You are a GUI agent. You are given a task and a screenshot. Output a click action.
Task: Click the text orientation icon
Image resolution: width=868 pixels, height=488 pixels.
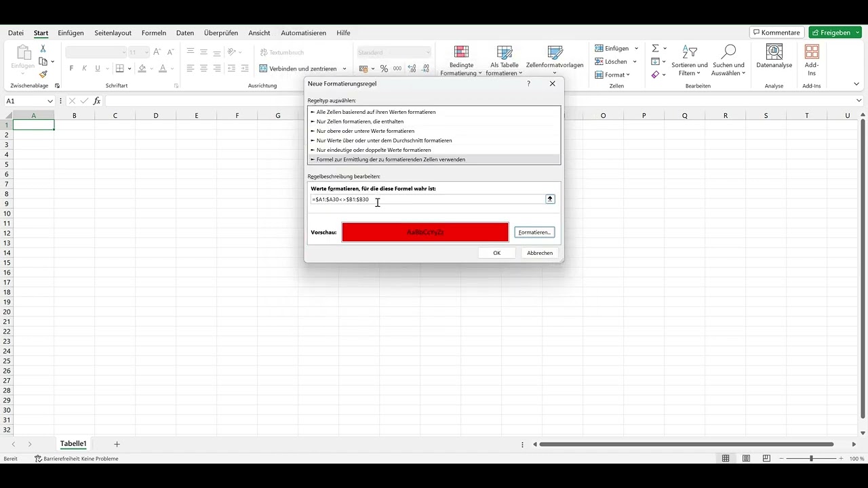click(232, 52)
